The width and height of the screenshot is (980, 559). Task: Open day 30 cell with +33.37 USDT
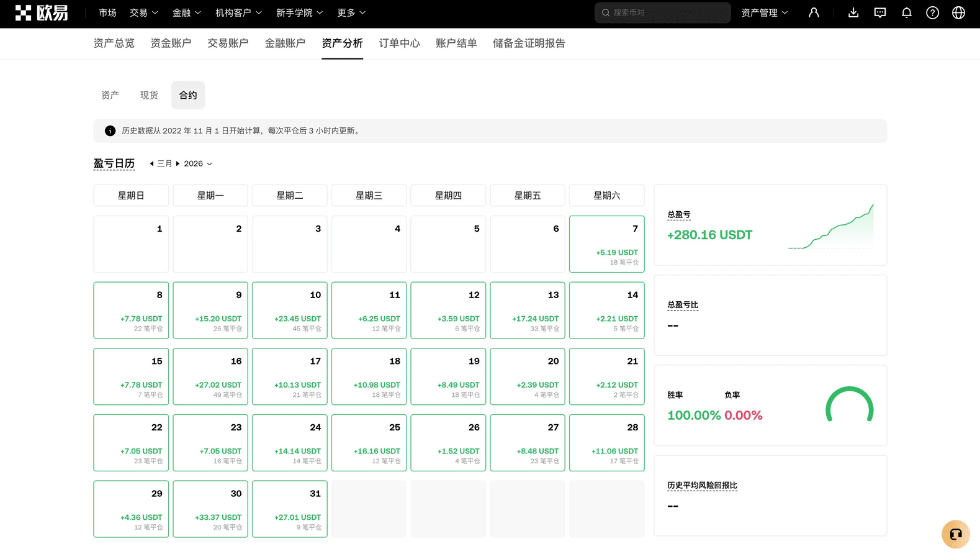click(x=210, y=509)
